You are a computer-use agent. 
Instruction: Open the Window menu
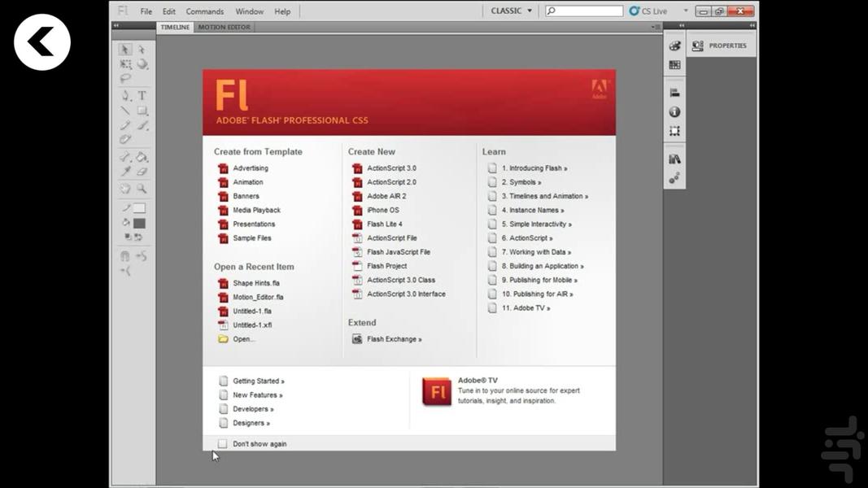click(250, 11)
